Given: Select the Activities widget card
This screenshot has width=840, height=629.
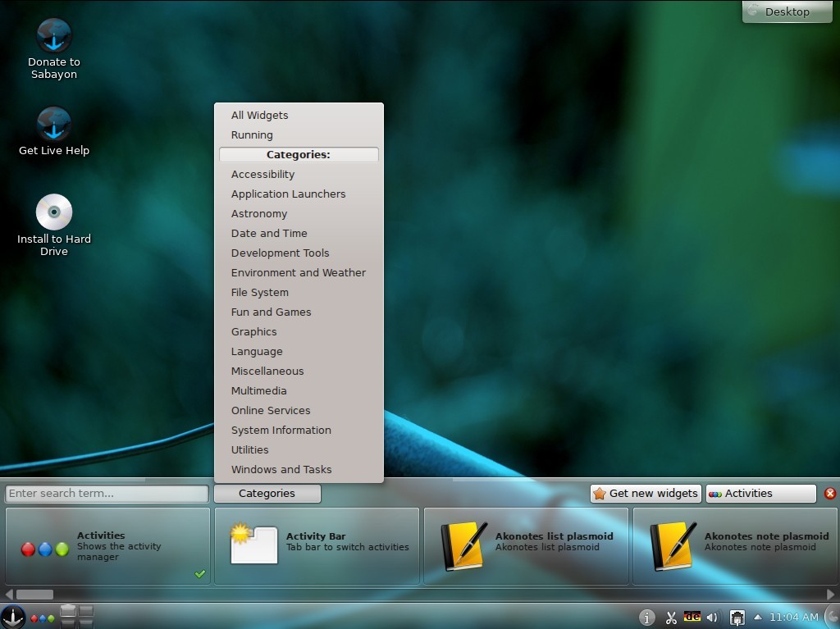Looking at the screenshot, I should click(107, 546).
